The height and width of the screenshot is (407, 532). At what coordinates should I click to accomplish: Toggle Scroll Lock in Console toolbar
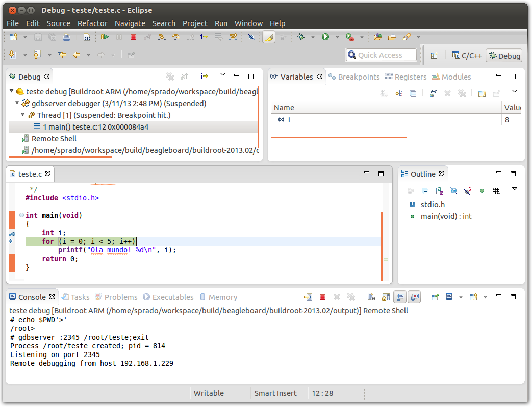[x=386, y=297]
